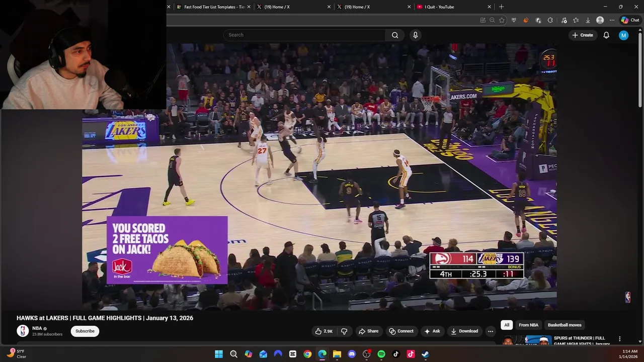Open more actions ellipsis beside Download
The image size is (644, 362).
[x=491, y=331]
